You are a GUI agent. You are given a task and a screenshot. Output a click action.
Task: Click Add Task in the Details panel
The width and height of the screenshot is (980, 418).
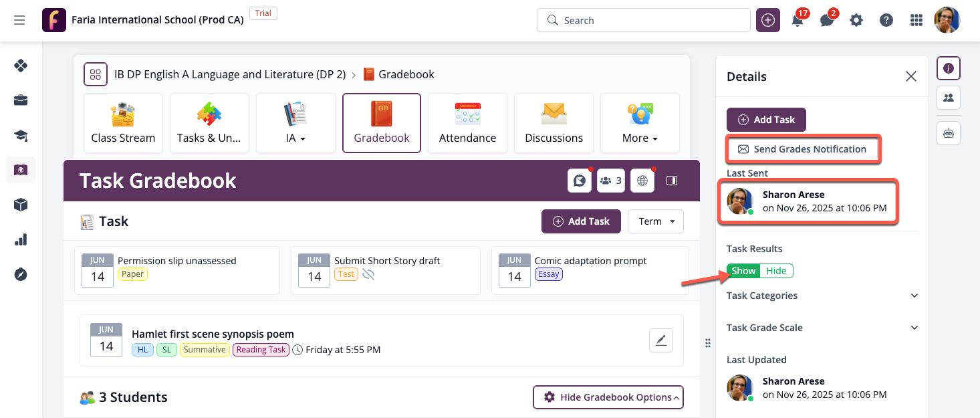tap(766, 120)
